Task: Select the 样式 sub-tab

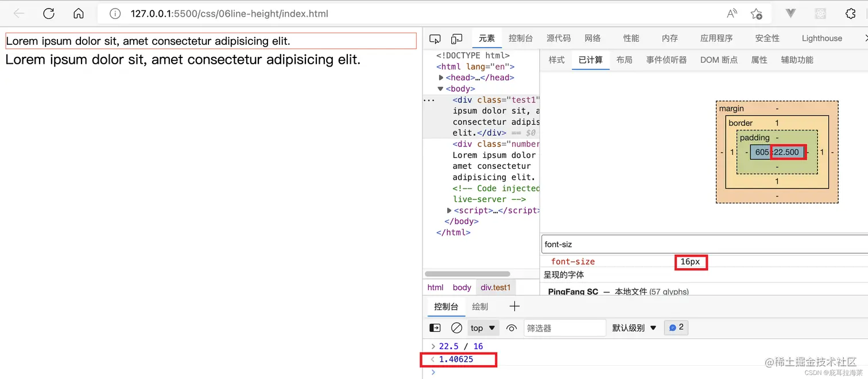Action: pyautogui.click(x=557, y=60)
